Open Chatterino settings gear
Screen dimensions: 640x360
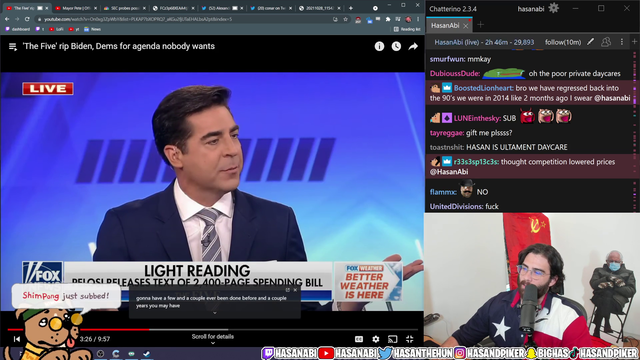[553, 8]
